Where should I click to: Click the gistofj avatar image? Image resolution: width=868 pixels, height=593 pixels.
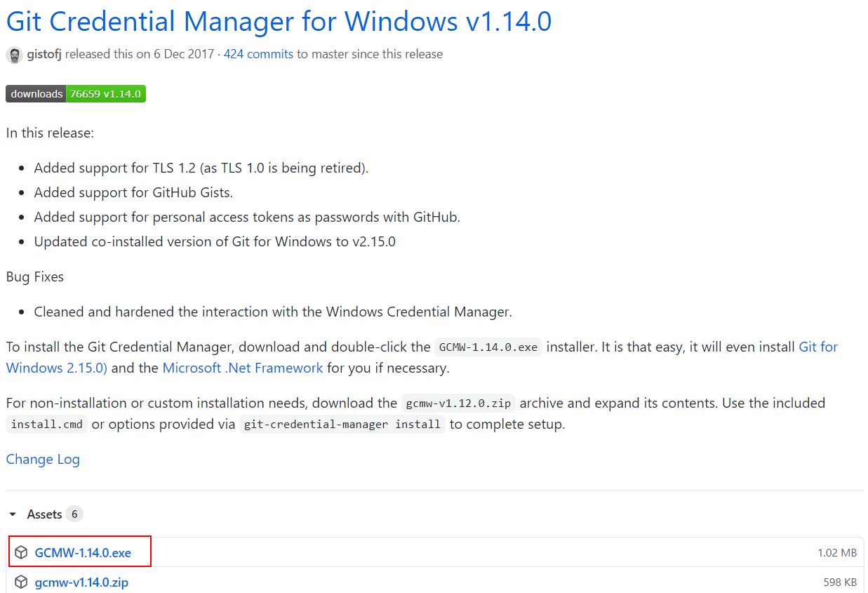tap(14, 55)
